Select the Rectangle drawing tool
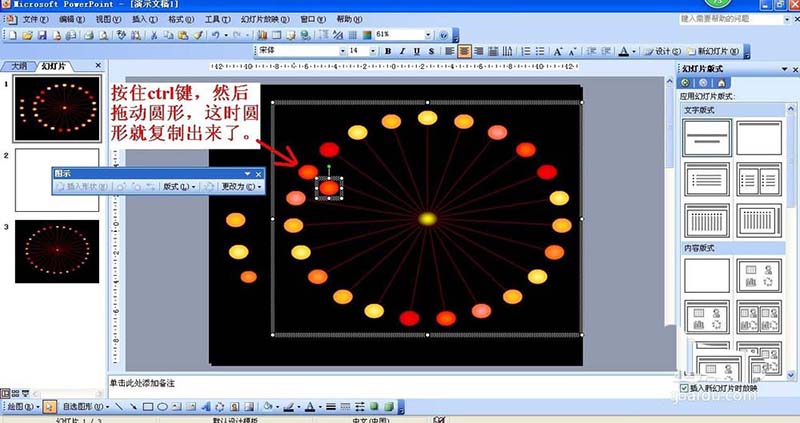Viewport: 800px width, 423px height. click(148, 407)
